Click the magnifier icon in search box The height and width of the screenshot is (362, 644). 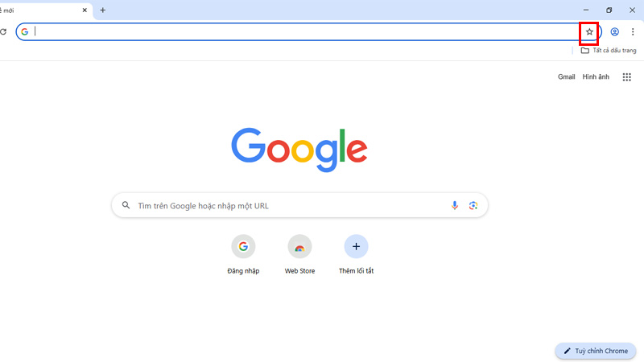pos(126,205)
